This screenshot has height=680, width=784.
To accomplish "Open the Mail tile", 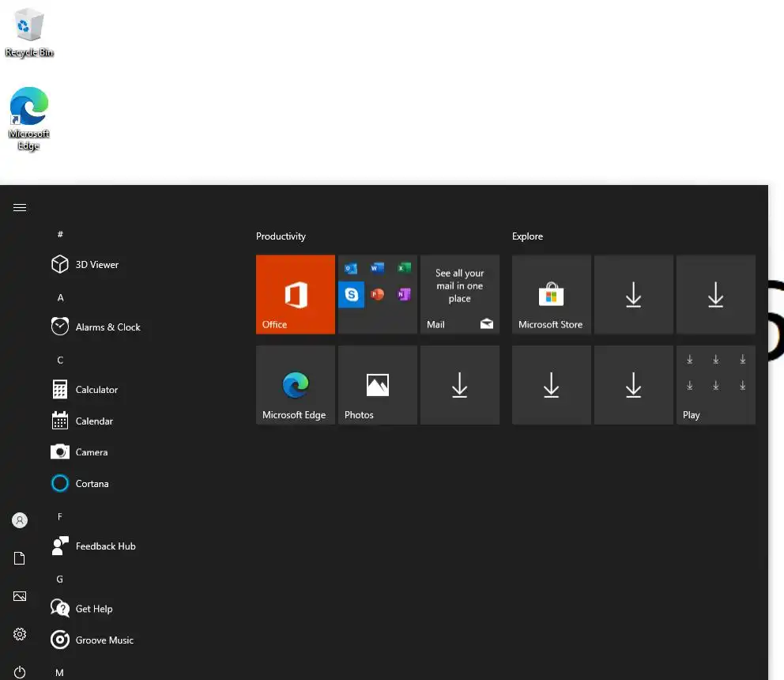I will click(459, 294).
